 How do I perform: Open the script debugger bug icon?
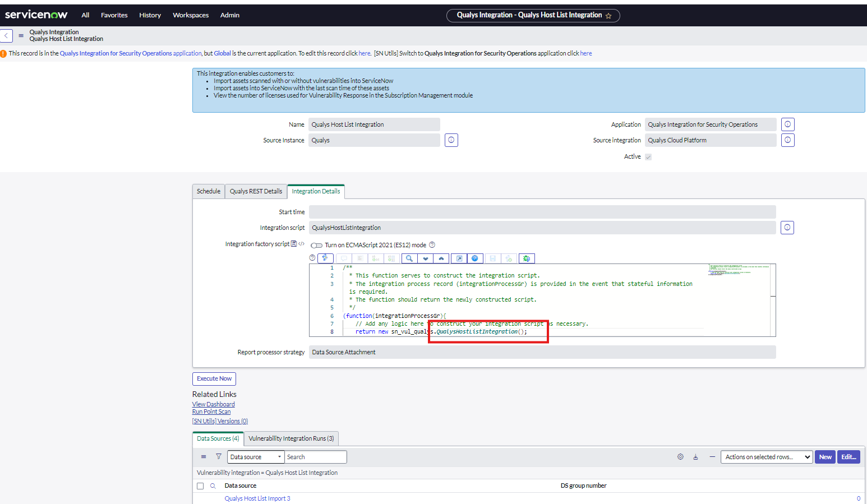[527, 258]
